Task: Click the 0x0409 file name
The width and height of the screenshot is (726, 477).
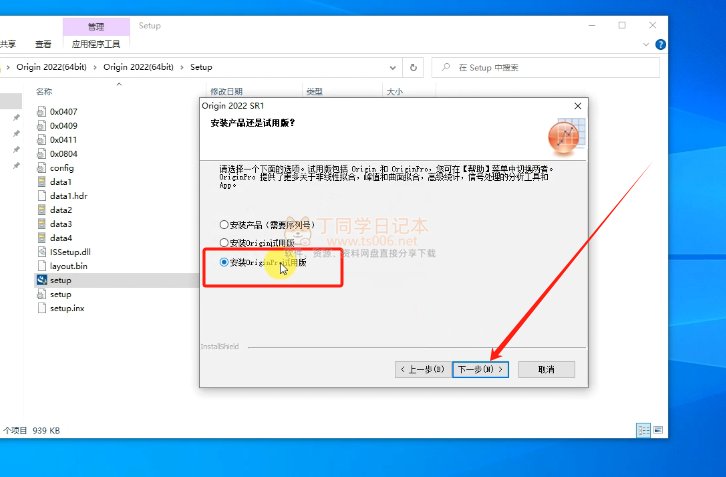Action: click(63, 126)
